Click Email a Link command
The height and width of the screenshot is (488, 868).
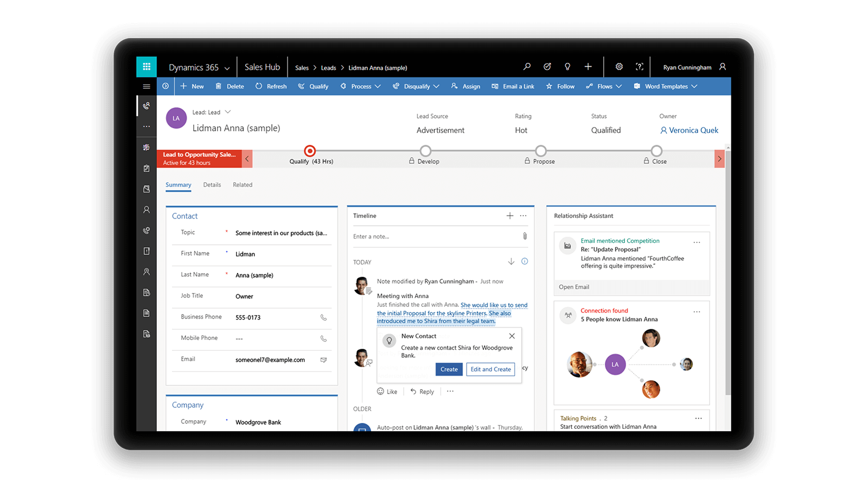(513, 86)
